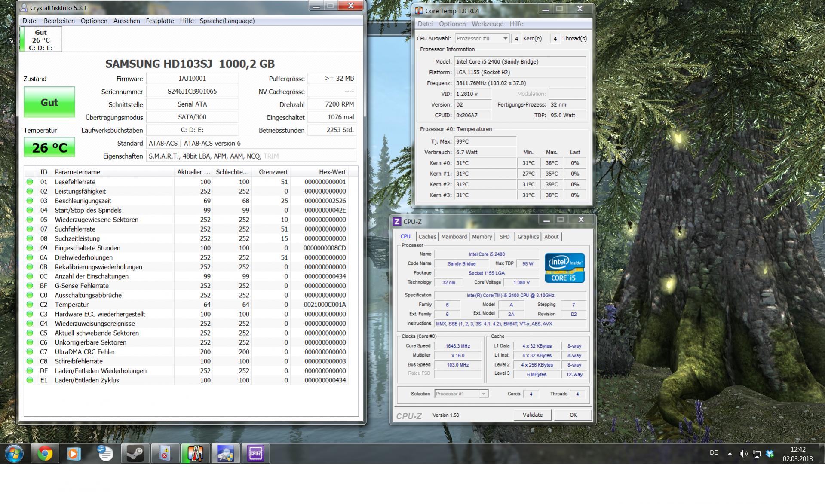The width and height of the screenshot is (825, 504).
Task: Click the status dot for Unkorrigierbare Sektoren
Action: coord(30,342)
